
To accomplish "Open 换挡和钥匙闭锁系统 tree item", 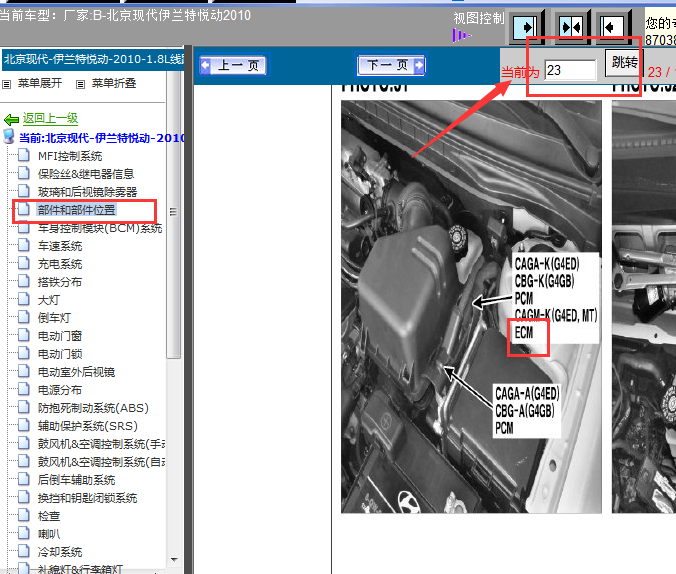I will (87, 498).
